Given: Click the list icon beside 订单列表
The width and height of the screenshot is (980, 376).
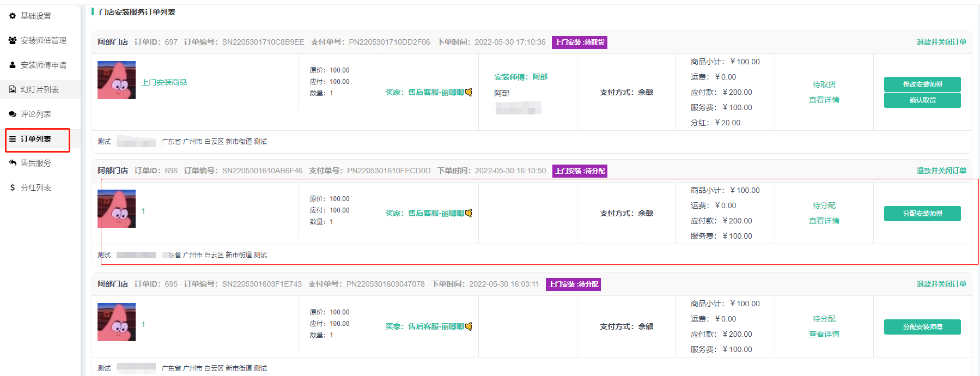Looking at the screenshot, I should 13,139.
